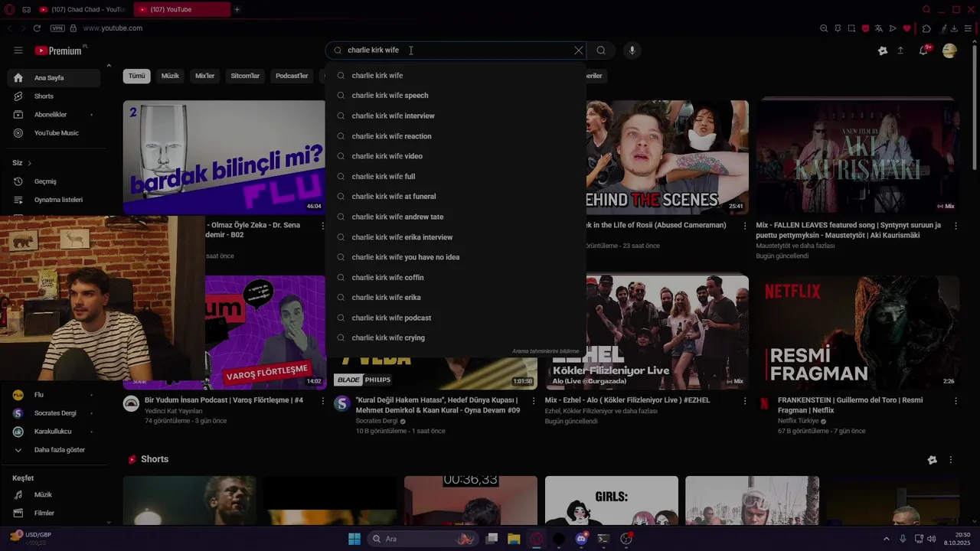The image size is (980, 551).
Task: Open the YouTube Premium logo home link
Action: pos(60,51)
